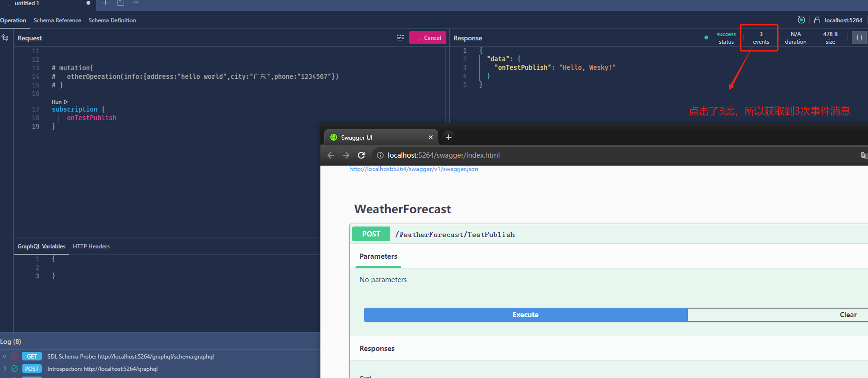Cancel the running subscription
868x378 pixels.
[428, 38]
